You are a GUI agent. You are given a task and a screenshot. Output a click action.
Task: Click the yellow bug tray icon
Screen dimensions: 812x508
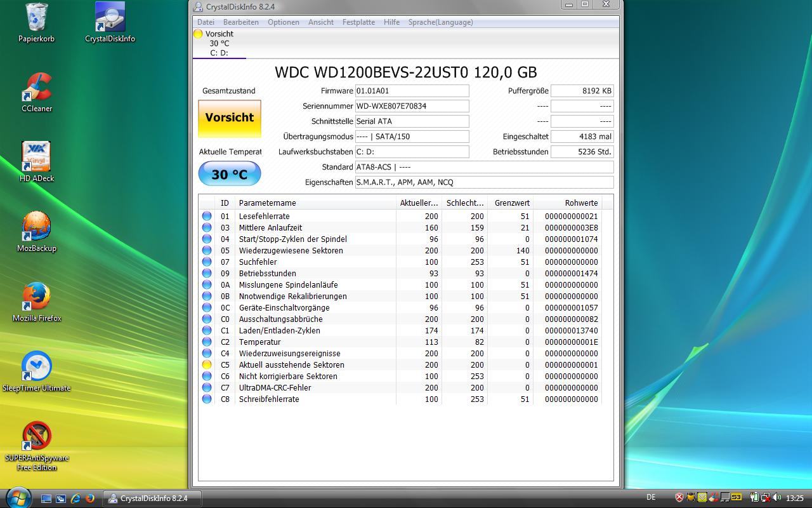coord(691,498)
